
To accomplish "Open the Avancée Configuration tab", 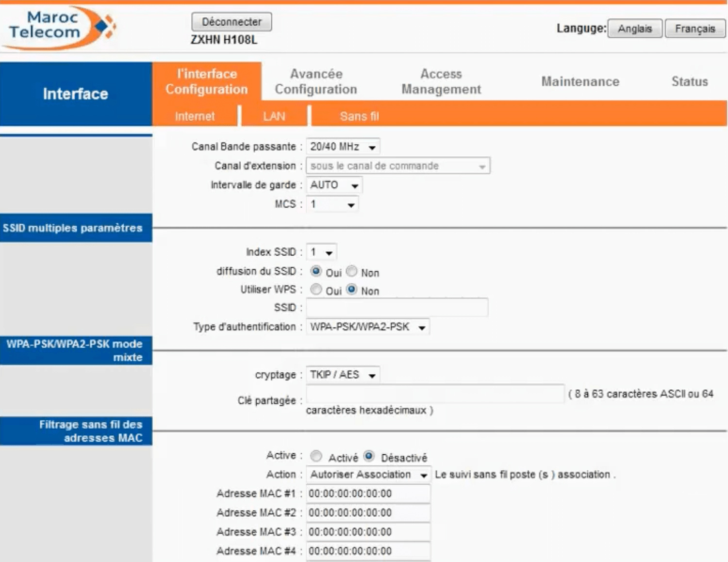I will coord(316,82).
